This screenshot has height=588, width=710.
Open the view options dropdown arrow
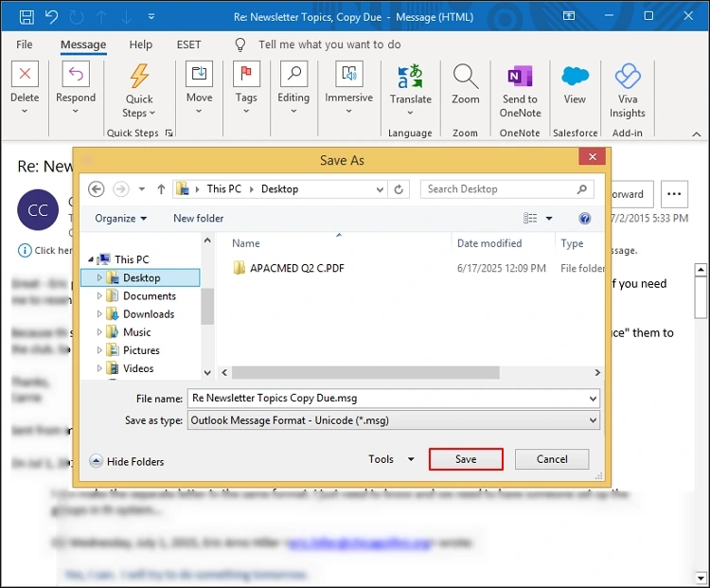pyautogui.click(x=549, y=219)
